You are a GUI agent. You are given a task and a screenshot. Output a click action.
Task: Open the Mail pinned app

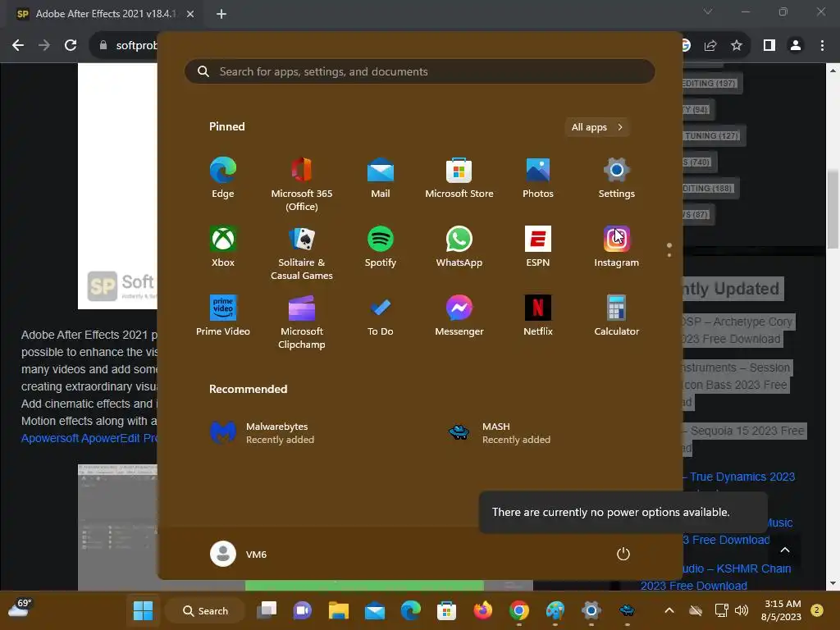(x=381, y=178)
